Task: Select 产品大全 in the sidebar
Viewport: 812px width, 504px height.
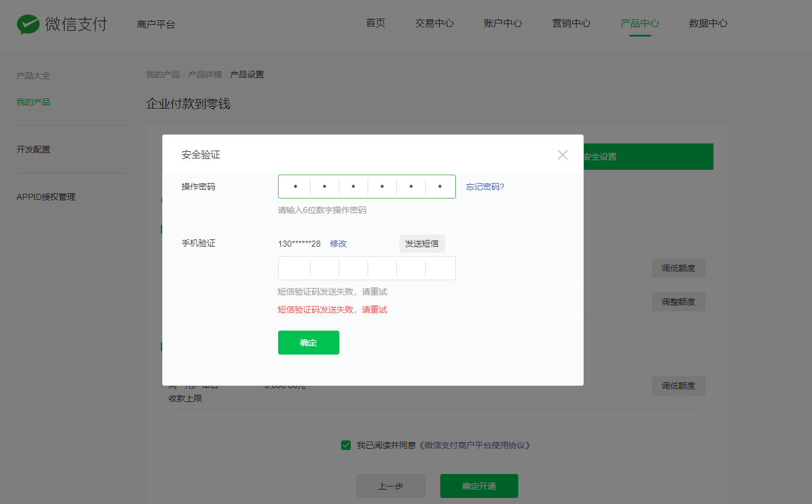Action: (x=33, y=76)
